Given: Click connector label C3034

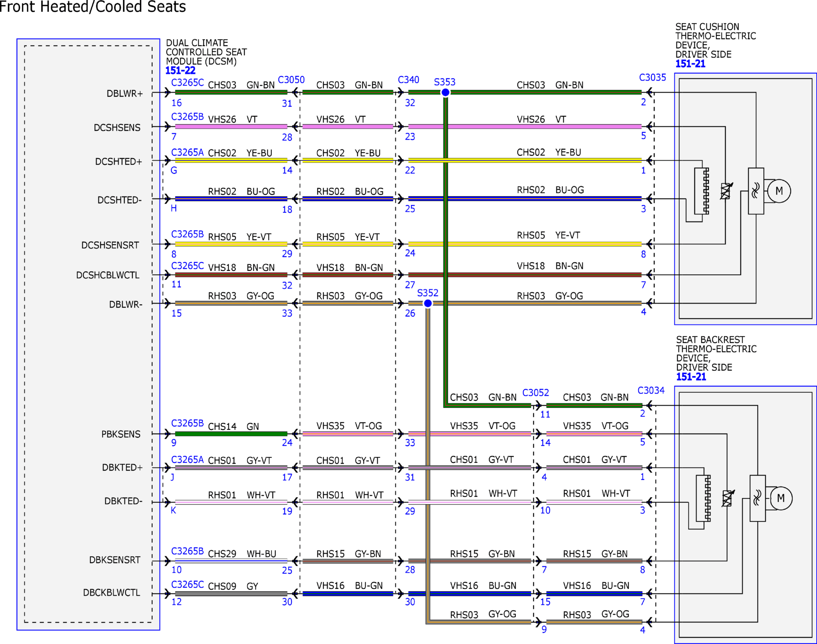Looking at the screenshot, I should coord(651,390).
